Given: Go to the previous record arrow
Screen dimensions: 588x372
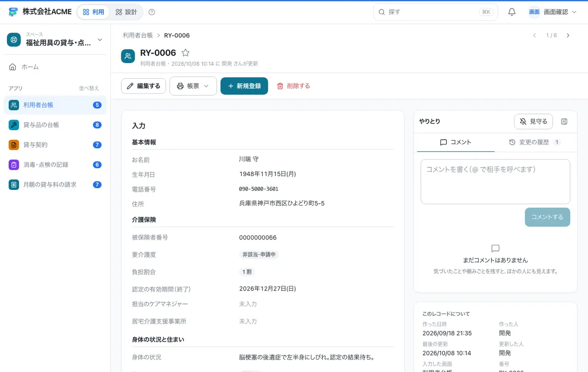Looking at the screenshot, I should coord(534,35).
